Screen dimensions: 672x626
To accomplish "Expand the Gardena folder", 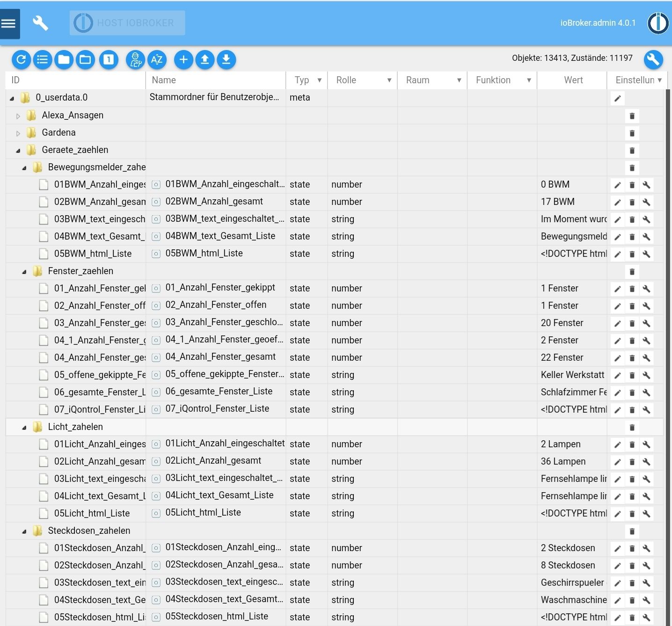I will tap(18, 133).
